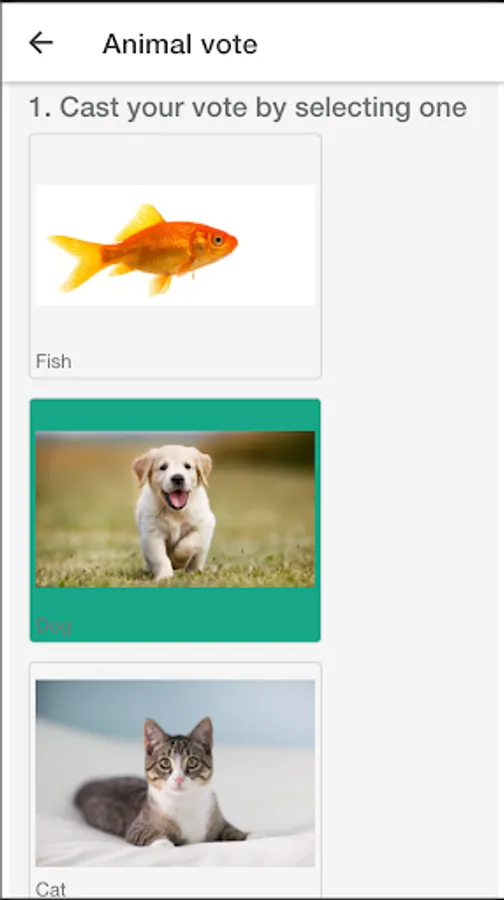Click the tabby cat photo
504x900 pixels.
click(x=175, y=773)
